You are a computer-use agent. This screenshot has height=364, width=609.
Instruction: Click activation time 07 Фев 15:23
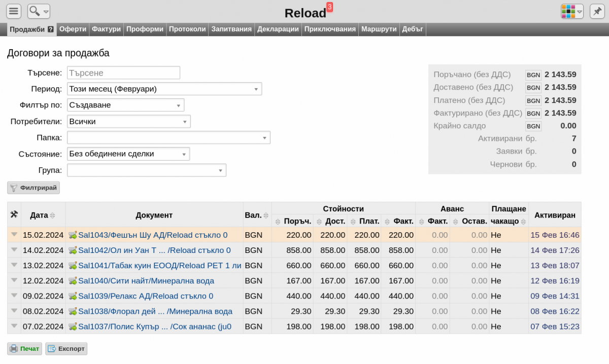tap(555, 326)
